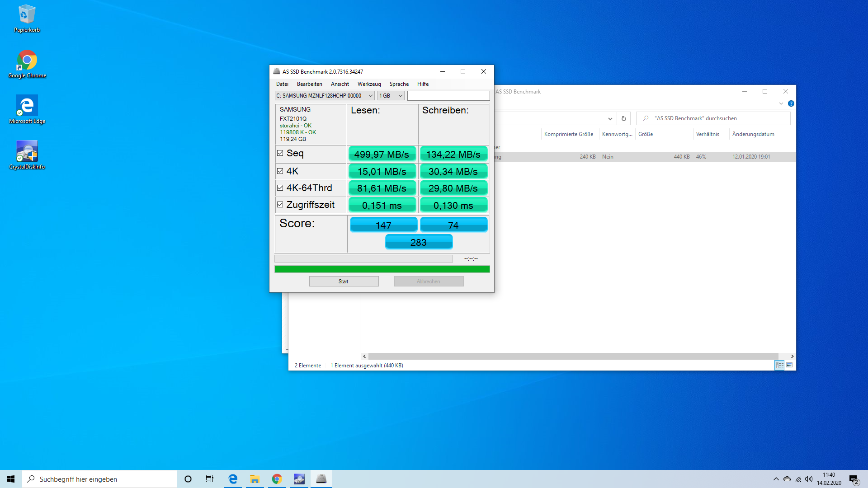Screen dimensions: 868x488
Task: Expand the Explorer ribbon chevron
Action: (781, 103)
